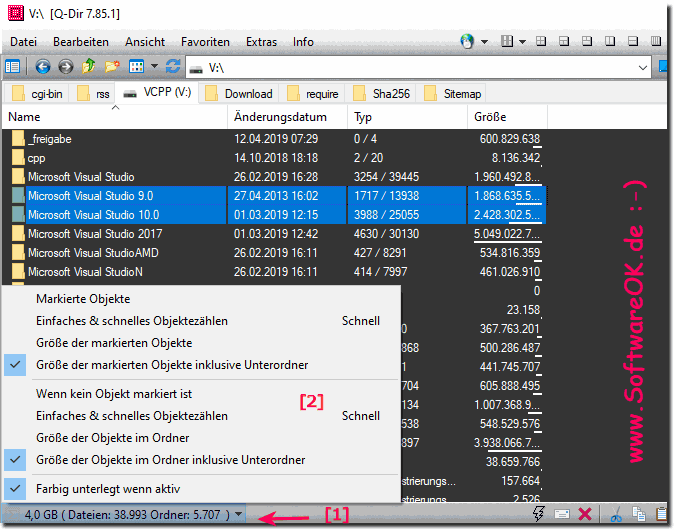674x530 pixels.
Task: Click the rename label icon in status bar
Action: click(x=562, y=514)
